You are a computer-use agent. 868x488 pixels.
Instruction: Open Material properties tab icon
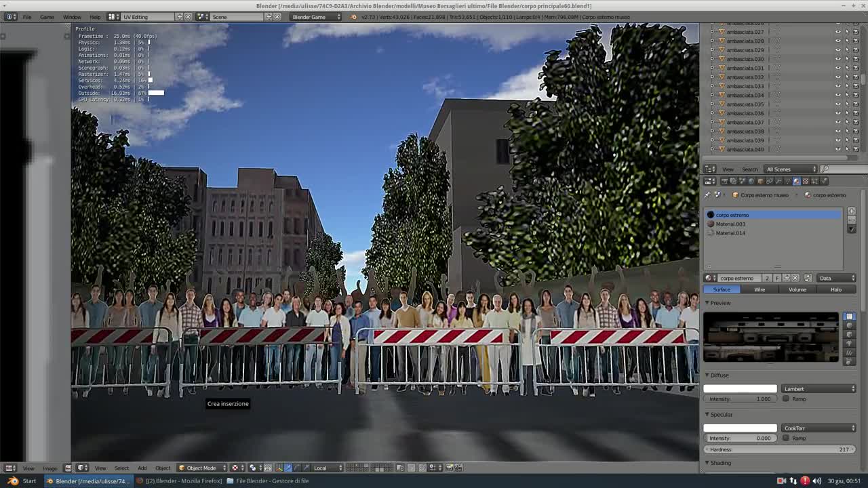pos(796,181)
